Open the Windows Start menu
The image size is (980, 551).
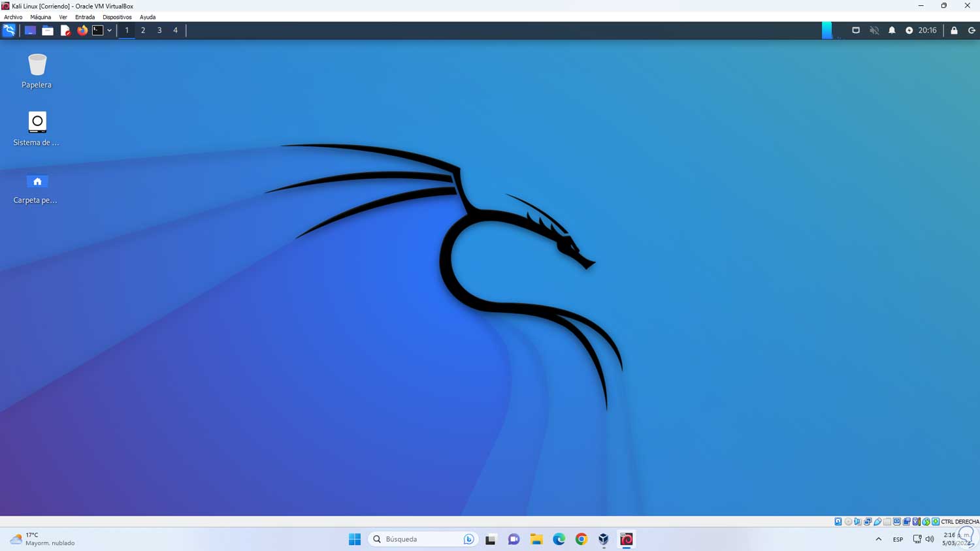coord(355,539)
